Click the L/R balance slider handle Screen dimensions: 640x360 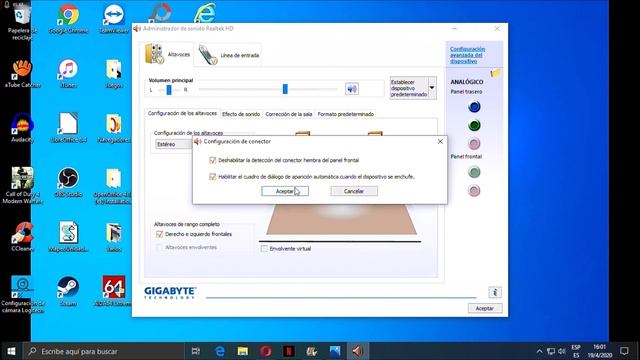169,90
